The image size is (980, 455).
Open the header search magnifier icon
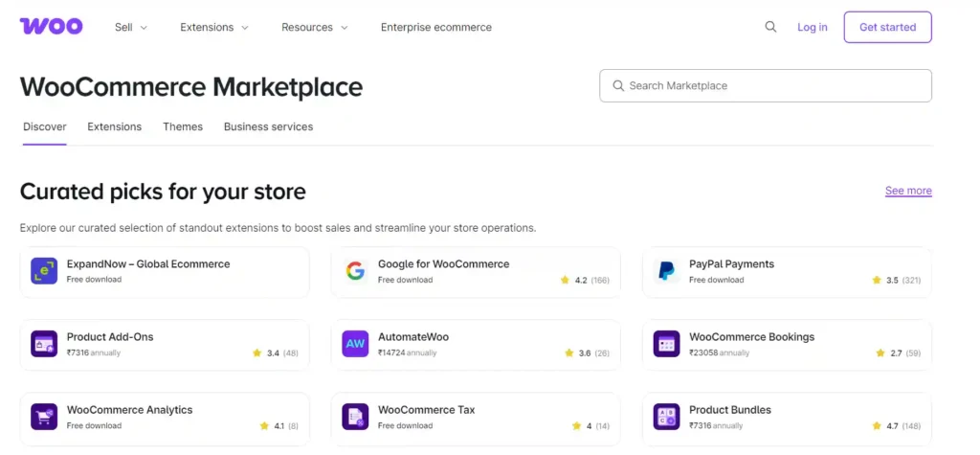(x=770, y=27)
